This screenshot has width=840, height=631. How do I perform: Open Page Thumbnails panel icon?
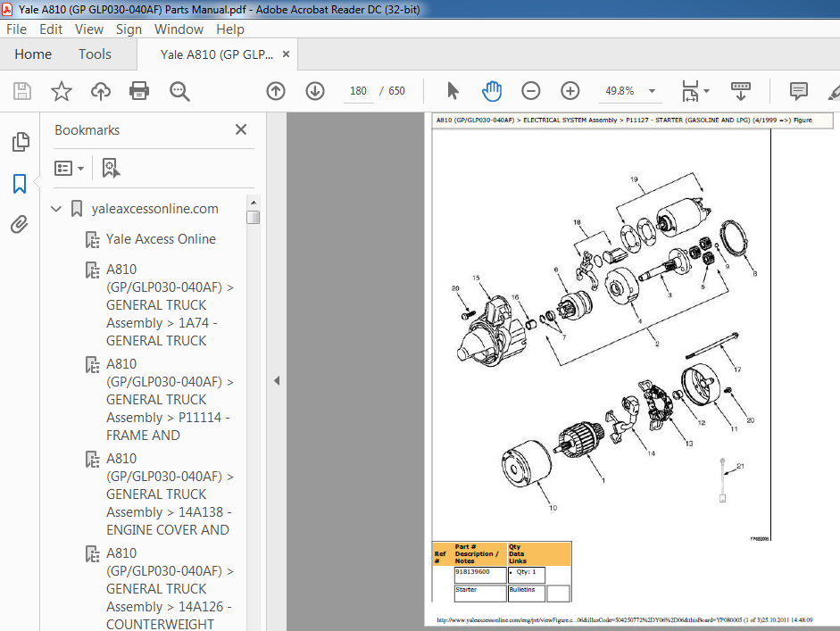(x=21, y=142)
